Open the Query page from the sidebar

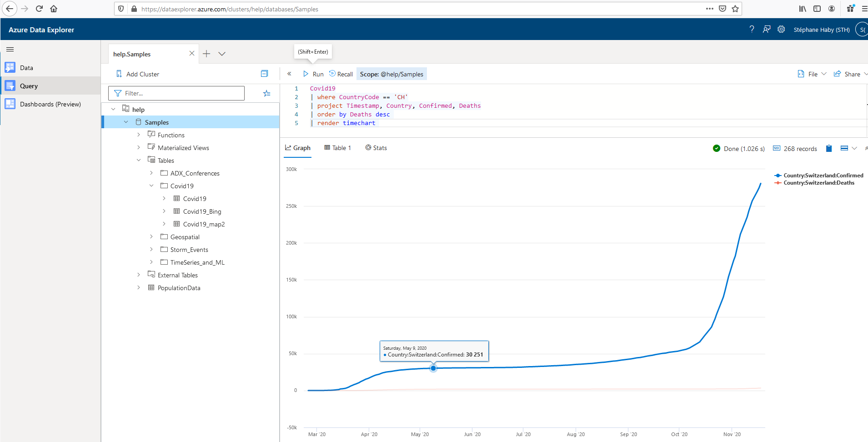(x=50, y=86)
